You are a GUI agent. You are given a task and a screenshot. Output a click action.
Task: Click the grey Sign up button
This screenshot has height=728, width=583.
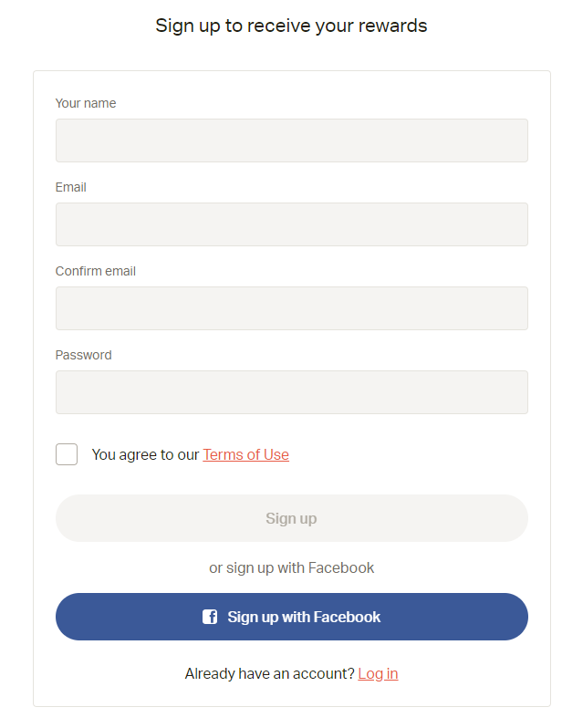292,517
